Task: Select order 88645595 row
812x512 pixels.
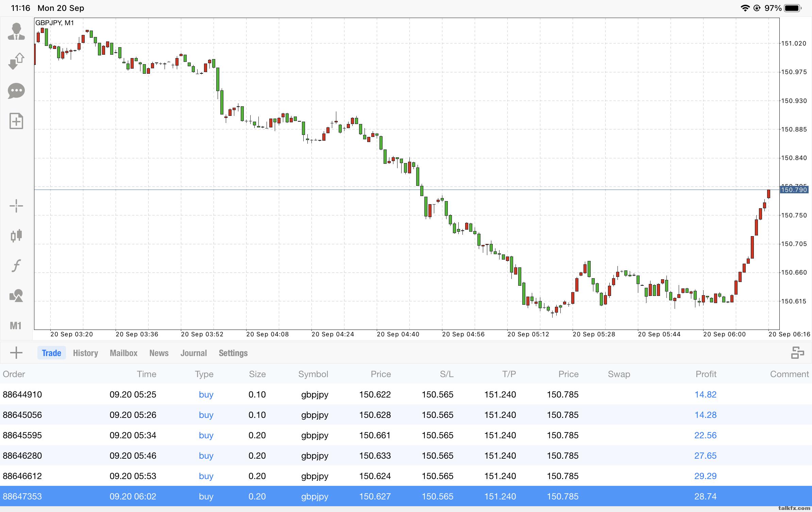Action: 406,435
